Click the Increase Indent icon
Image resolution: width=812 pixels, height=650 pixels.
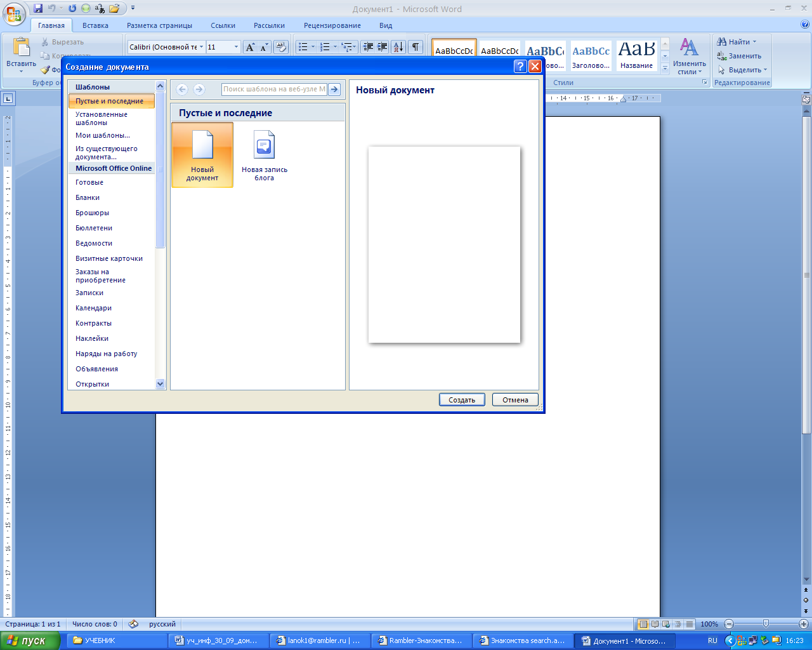click(383, 47)
